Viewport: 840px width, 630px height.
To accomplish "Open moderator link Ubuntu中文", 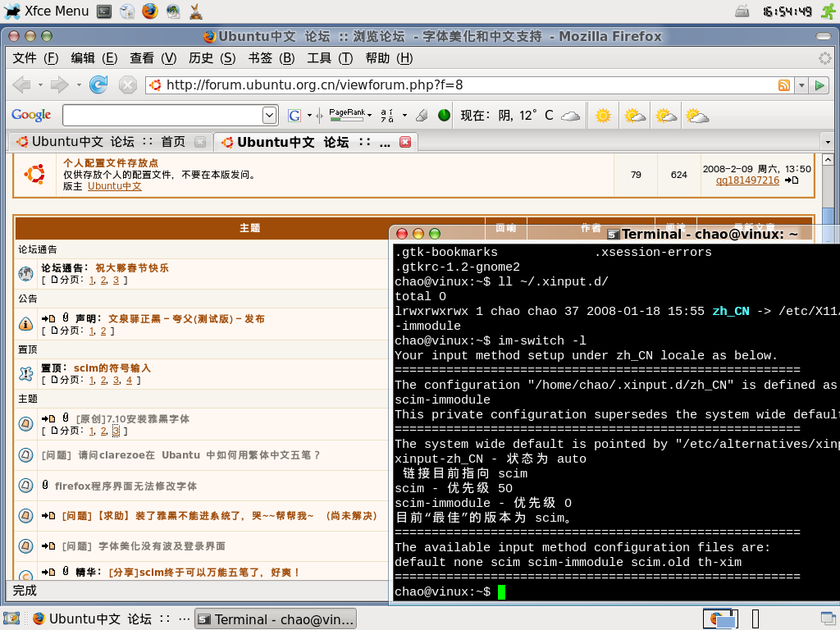I will (115, 186).
